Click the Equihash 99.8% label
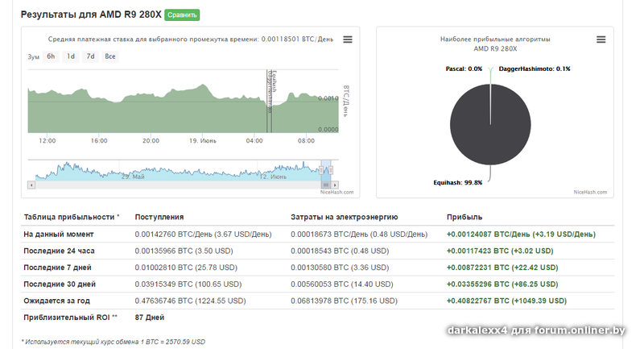Viewport: 644px width, 349px height. tap(457, 182)
